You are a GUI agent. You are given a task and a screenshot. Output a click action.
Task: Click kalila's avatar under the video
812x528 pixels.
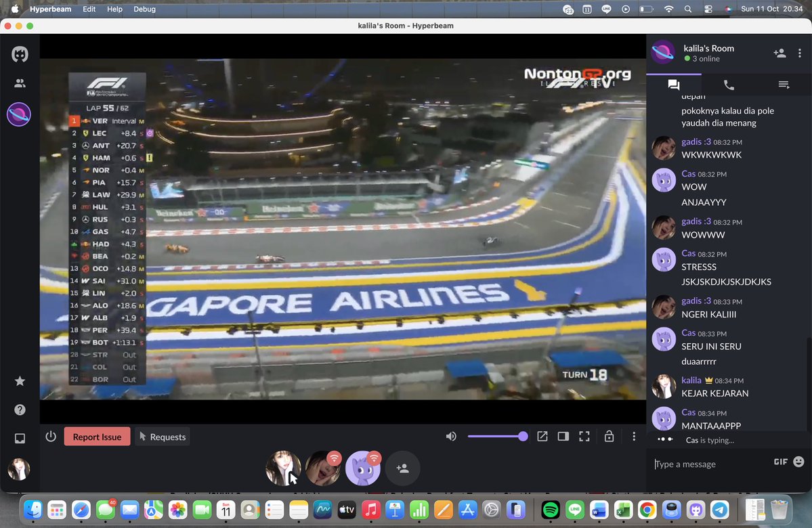pos(283,468)
